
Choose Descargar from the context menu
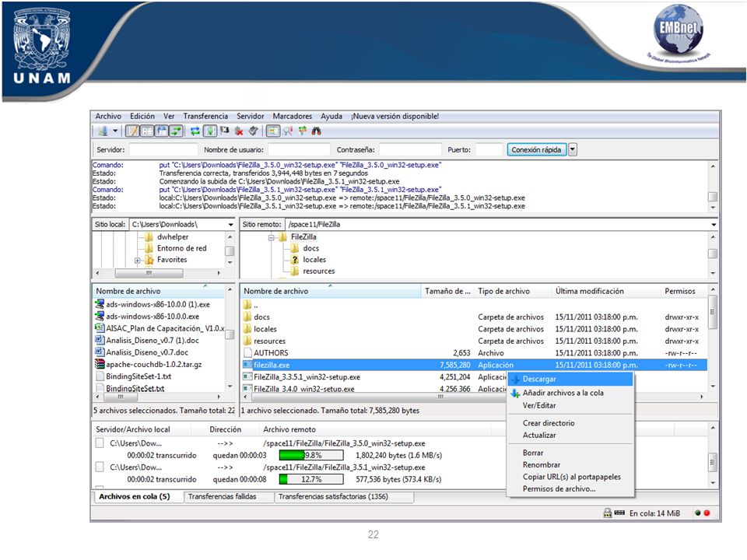[570, 379]
